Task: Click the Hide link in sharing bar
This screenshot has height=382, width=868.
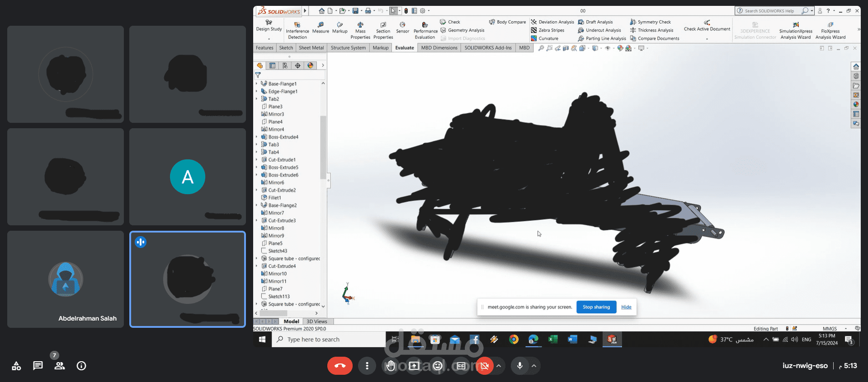Action: coord(626,307)
